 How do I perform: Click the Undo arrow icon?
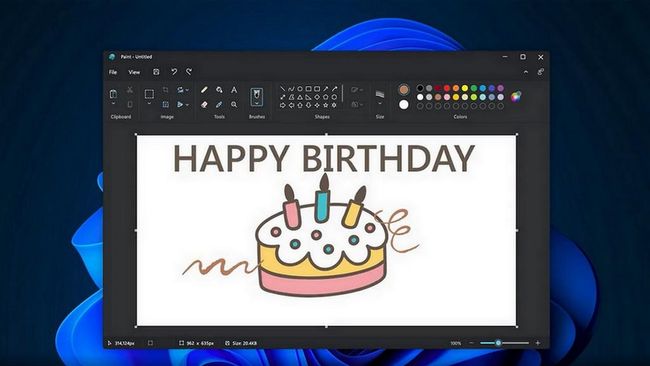pyautogui.click(x=174, y=72)
